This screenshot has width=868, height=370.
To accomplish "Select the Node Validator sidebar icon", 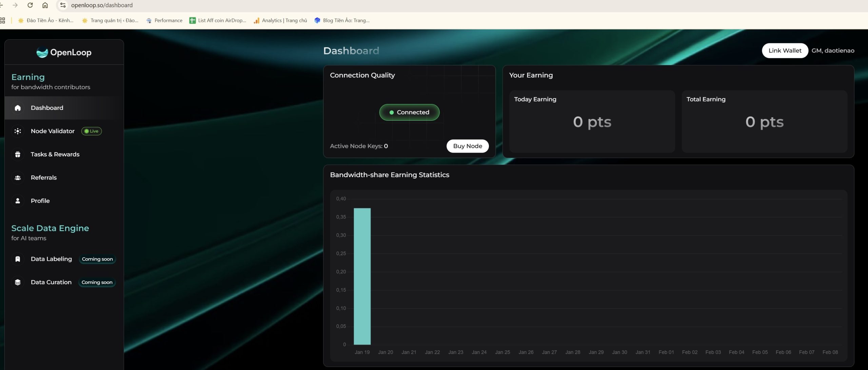I will pos(17,131).
